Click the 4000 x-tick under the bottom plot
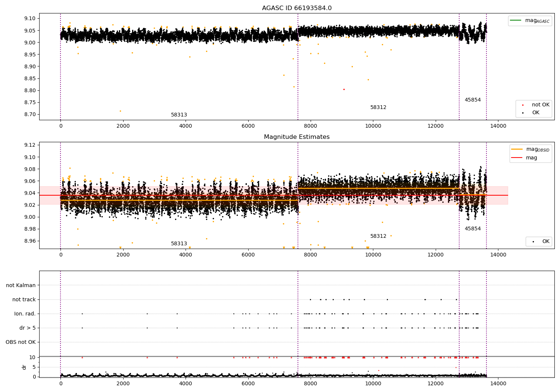This screenshot has width=560, height=392. [x=186, y=384]
